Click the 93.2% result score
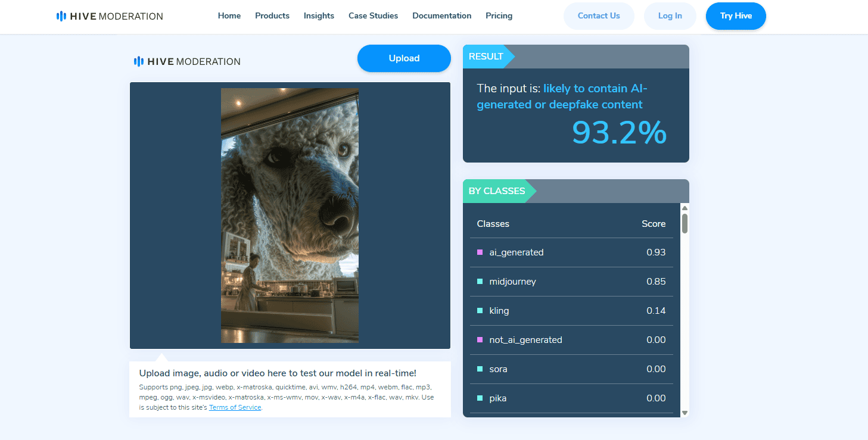The height and width of the screenshot is (440, 868). (x=619, y=132)
